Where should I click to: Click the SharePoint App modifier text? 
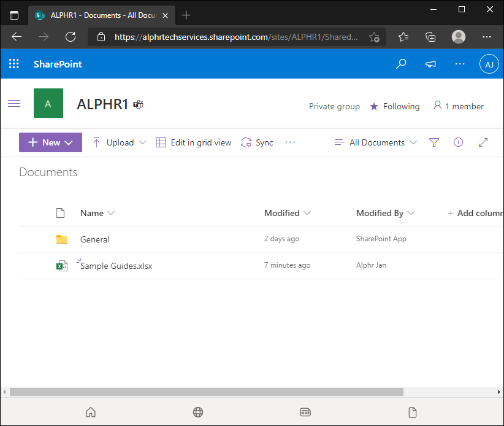pos(381,239)
